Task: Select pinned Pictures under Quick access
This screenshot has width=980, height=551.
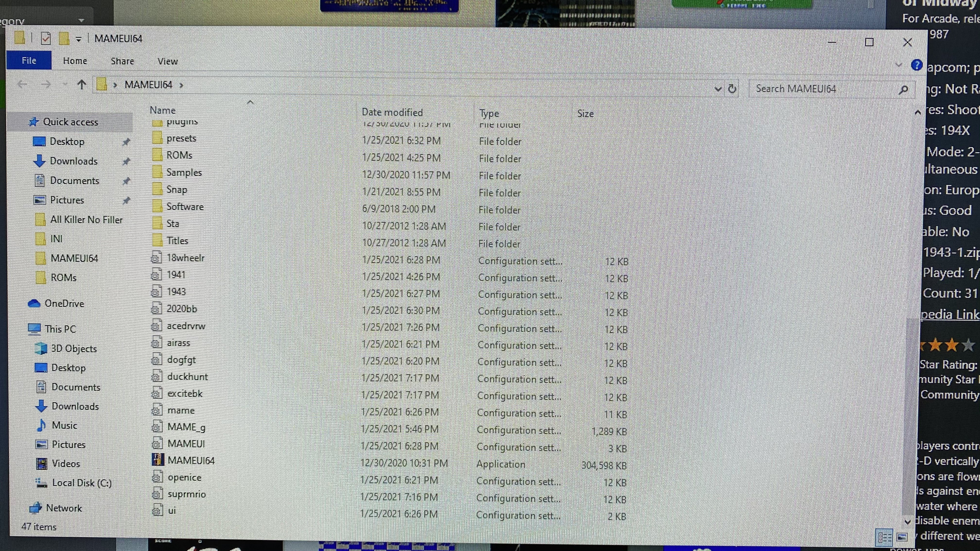Action: 67,200
